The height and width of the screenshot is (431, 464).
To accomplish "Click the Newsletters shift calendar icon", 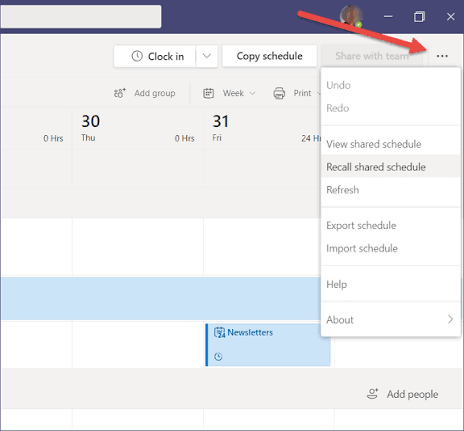I will click(219, 332).
